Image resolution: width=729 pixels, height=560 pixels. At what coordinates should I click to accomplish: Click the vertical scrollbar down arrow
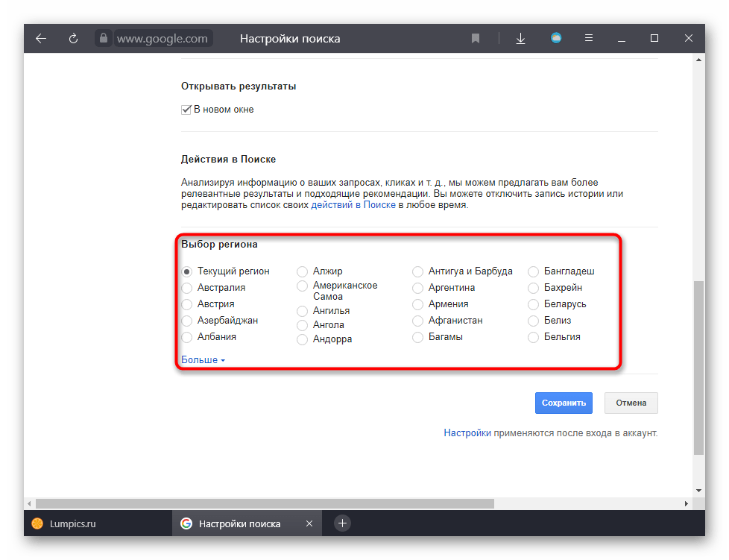tap(698, 490)
